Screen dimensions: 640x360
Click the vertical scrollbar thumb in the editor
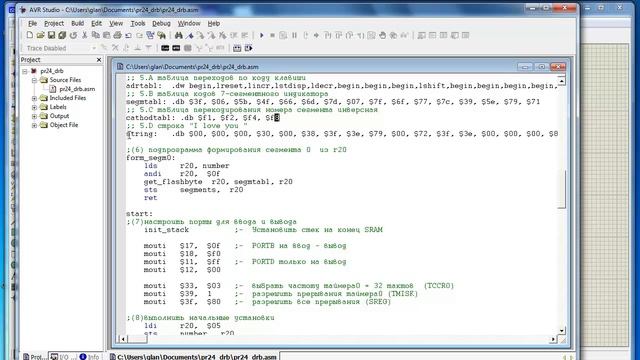[562, 189]
